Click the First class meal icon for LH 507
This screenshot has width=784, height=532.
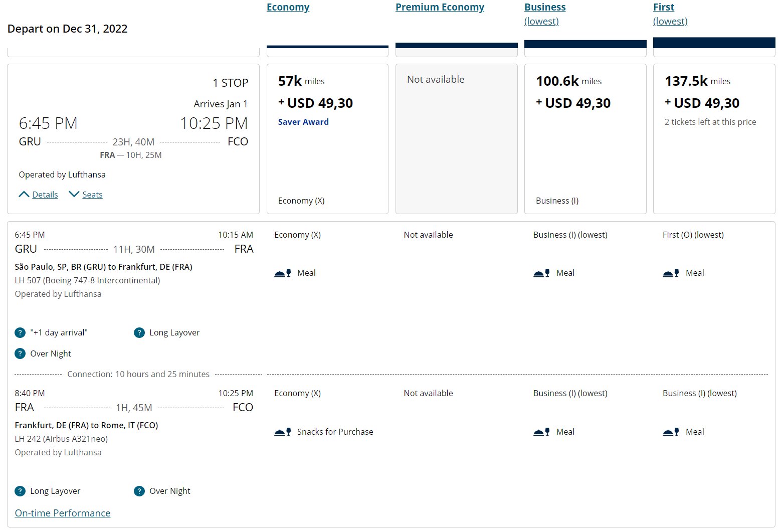[x=671, y=273]
